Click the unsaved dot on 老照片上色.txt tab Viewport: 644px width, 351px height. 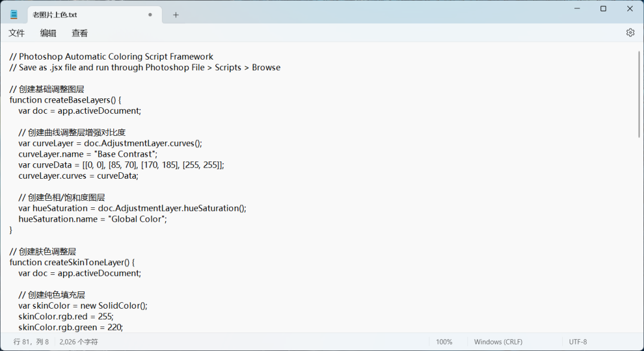point(150,15)
